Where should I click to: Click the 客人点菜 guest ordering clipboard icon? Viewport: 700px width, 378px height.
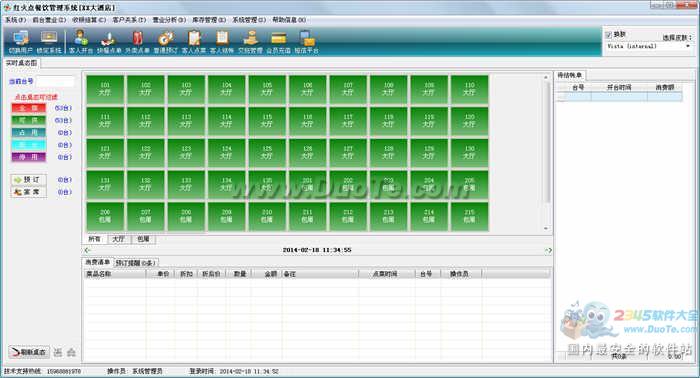[194, 42]
